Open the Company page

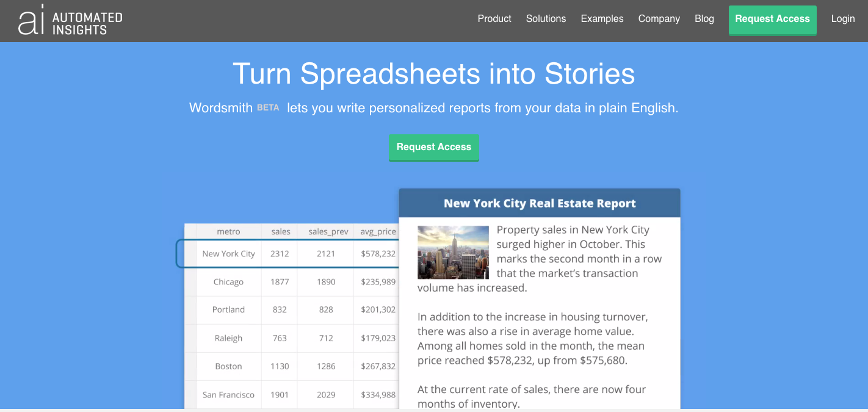(659, 18)
